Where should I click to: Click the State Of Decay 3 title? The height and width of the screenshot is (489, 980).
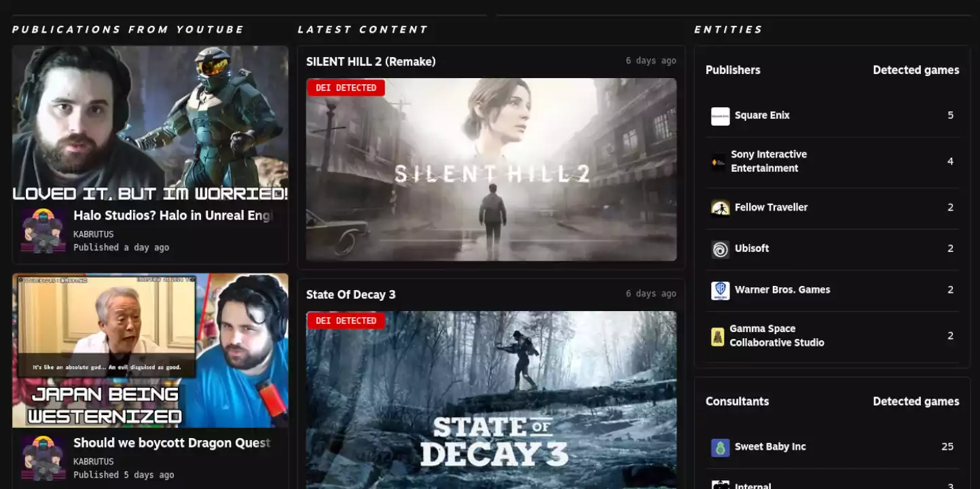[x=350, y=295]
